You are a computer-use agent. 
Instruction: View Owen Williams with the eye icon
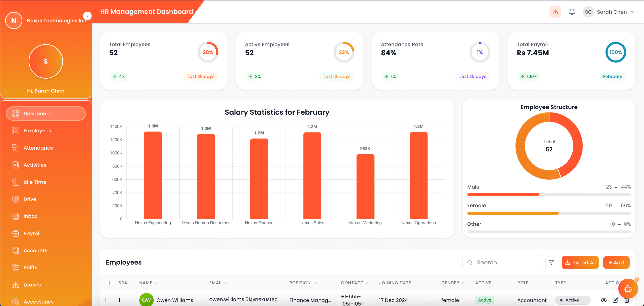(604, 300)
